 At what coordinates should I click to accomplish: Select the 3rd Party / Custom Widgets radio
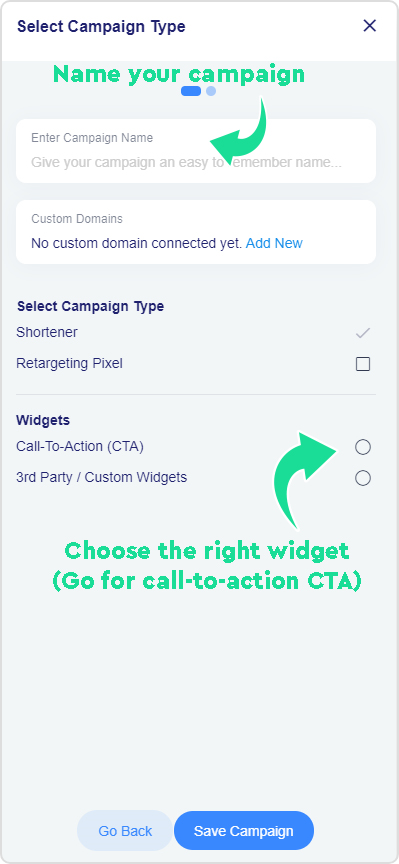click(363, 478)
